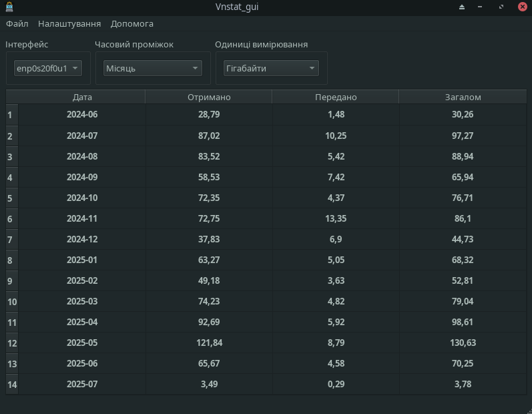Viewport: 532px width, 414px height.
Task: Open the Файл menu
Action: pyautogui.click(x=17, y=23)
